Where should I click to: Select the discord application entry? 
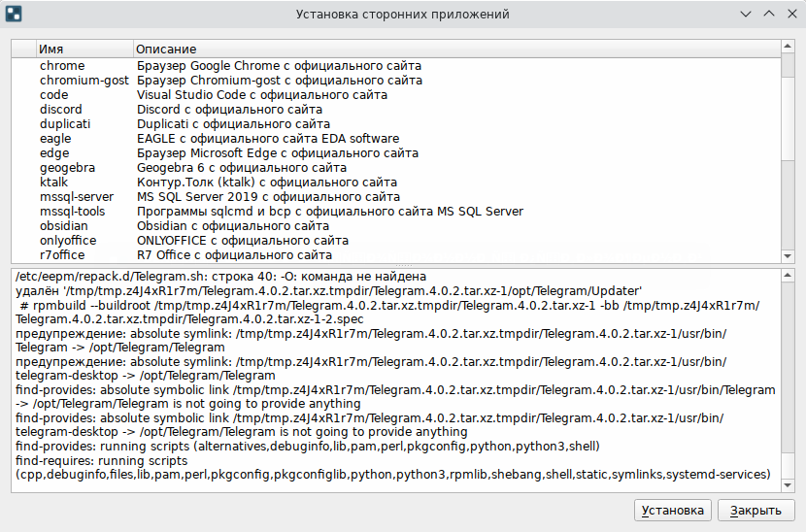[x=61, y=110]
